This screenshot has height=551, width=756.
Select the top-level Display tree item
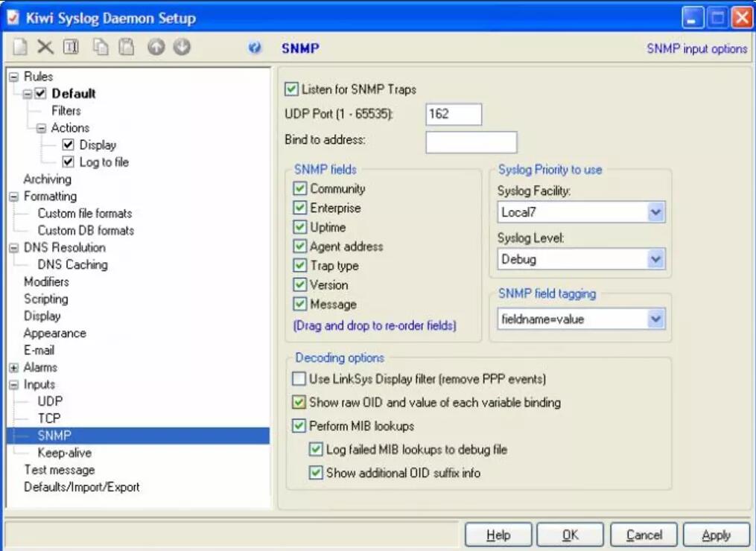(42, 316)
